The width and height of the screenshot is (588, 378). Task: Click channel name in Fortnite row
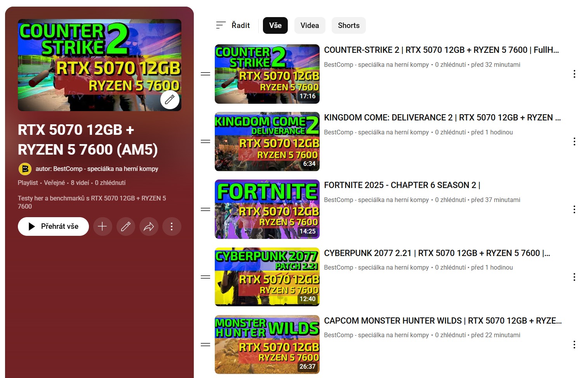click(x=376, y=200)
